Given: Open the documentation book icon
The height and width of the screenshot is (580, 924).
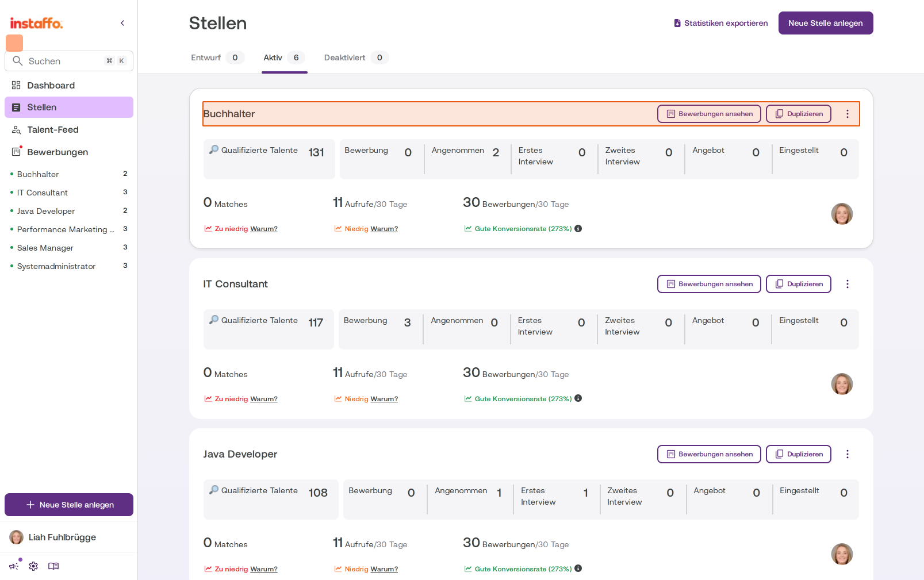Looking at the screenshot, I should (53, 566).
